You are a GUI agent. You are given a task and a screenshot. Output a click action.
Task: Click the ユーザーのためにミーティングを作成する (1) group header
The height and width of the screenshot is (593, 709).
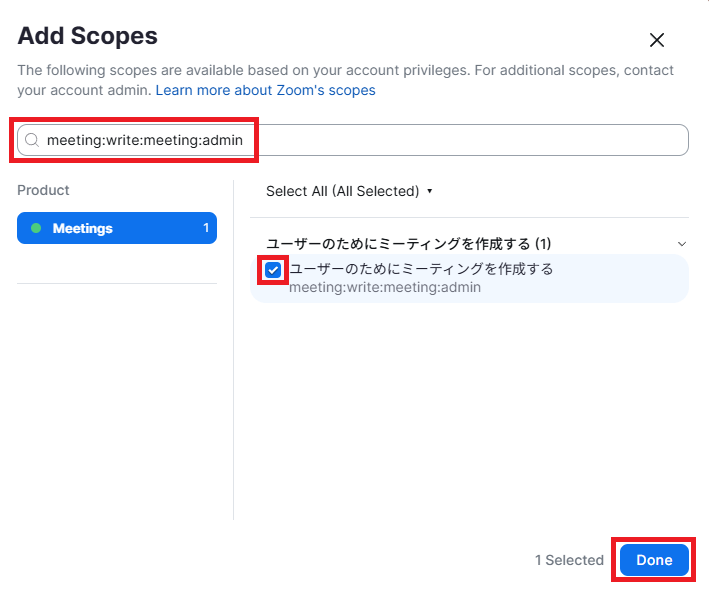pos(408,244)
